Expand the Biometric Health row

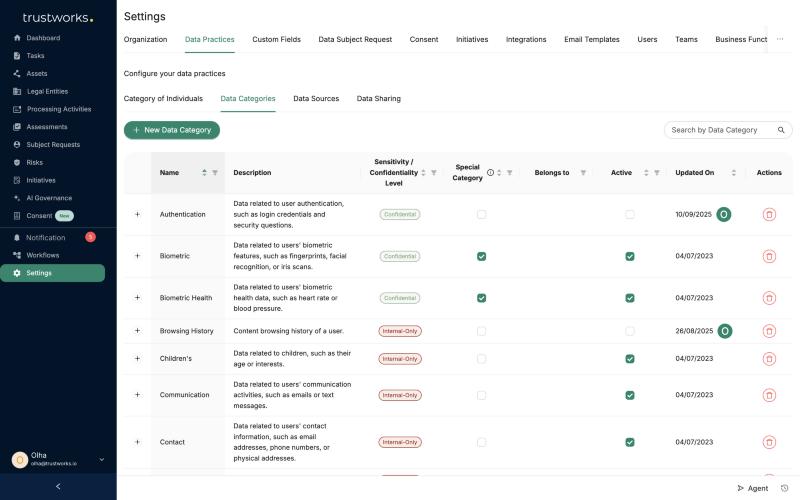pyautogui.click(x=137, y=298)
